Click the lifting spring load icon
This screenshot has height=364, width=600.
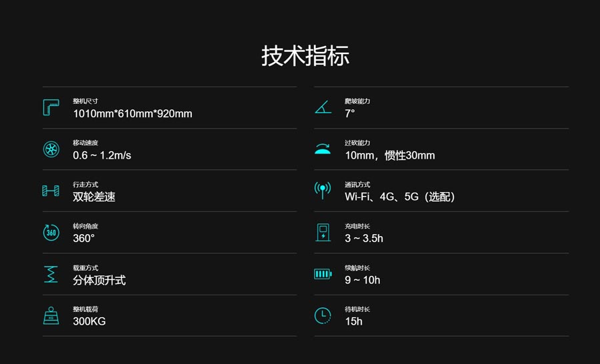(x=51, y=274)
